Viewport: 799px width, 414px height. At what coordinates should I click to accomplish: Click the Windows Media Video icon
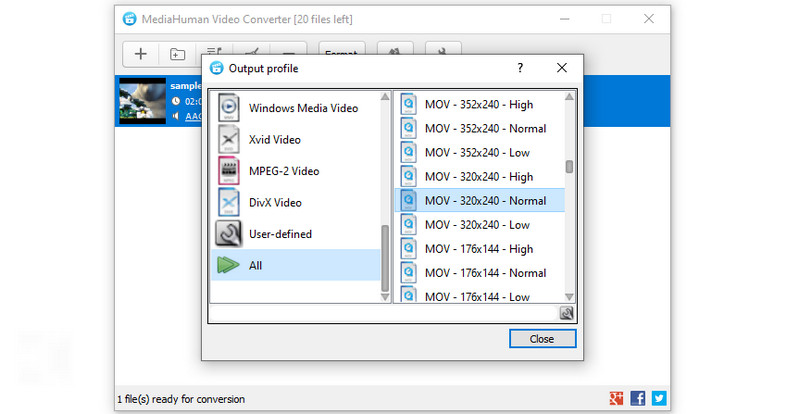coord(229,108)
